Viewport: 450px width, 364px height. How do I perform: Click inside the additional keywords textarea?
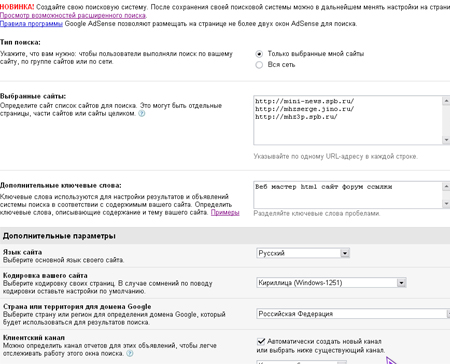click(x=348, y=195)
